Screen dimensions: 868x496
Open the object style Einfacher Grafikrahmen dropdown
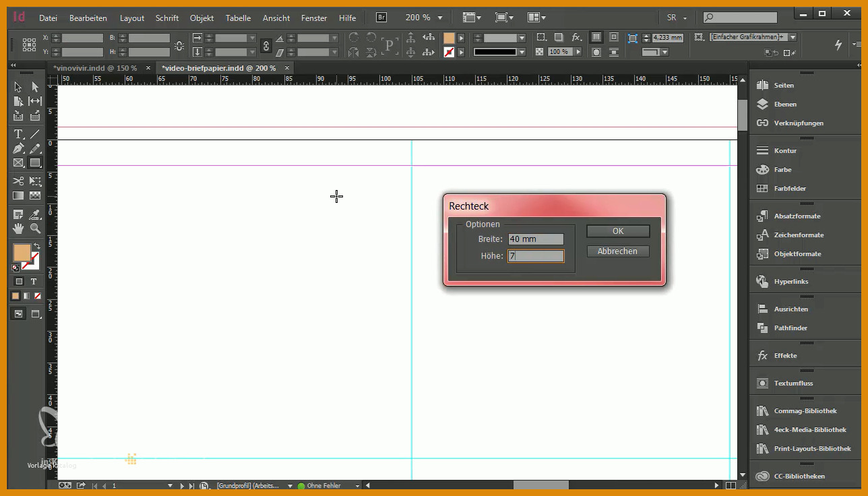pyautogui.click(x=793, y=38)
